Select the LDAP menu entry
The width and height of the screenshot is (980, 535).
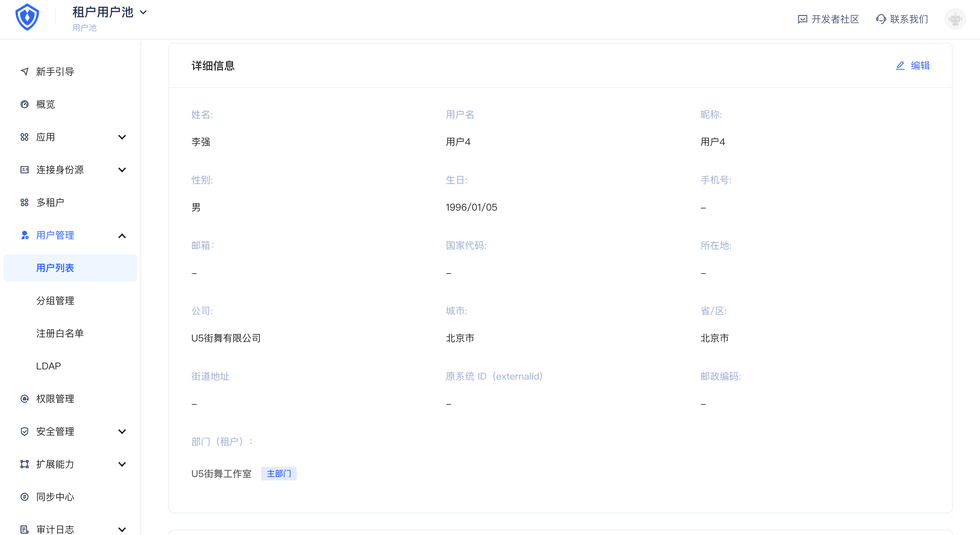tap(48, 366)
